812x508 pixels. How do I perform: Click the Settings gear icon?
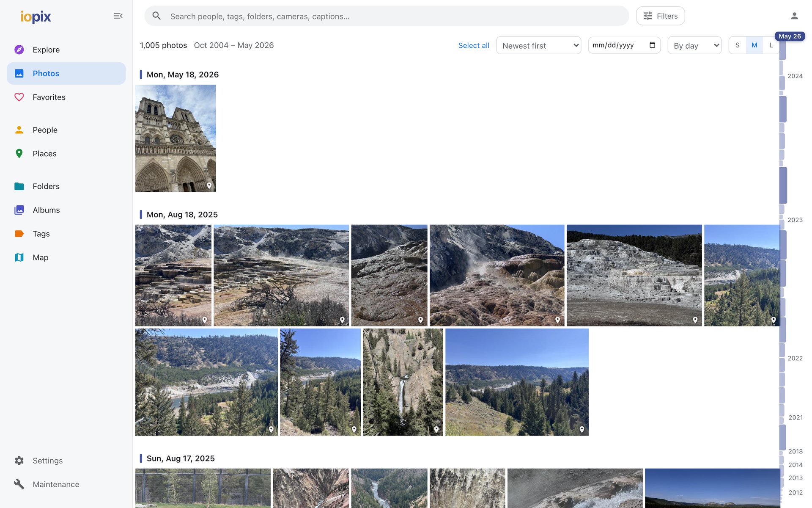[19, 461]
